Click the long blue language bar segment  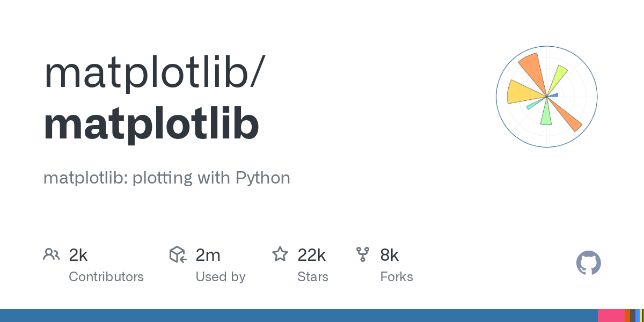(298, 316)
